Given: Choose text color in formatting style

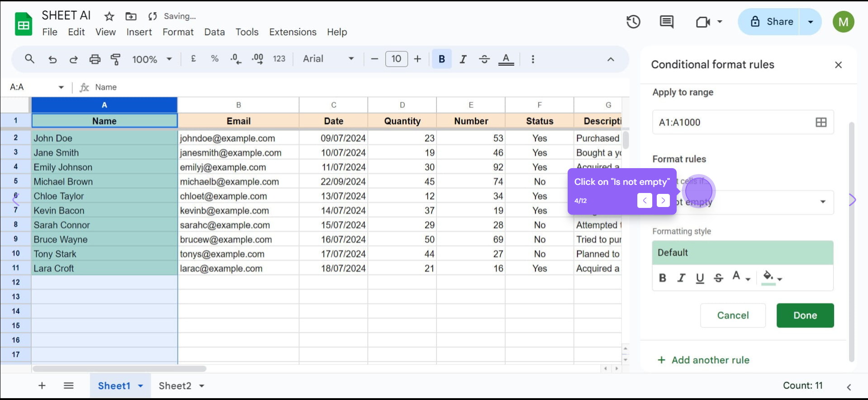Looking at the screenshot, I should [x=741, y=277].
